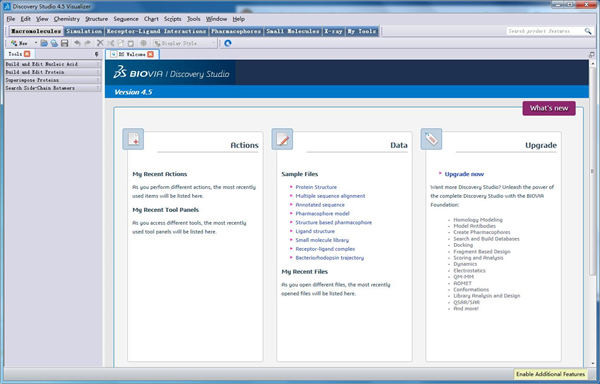Open the Edit menu
The width and height of the screenshot is (600, 384).
pyautogui.click(x=26, y=19)
